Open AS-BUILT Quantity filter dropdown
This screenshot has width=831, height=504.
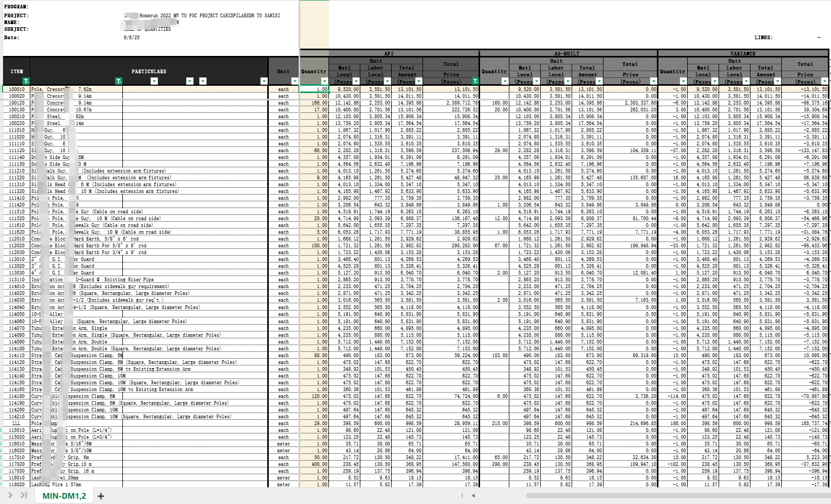pos(505,81)
